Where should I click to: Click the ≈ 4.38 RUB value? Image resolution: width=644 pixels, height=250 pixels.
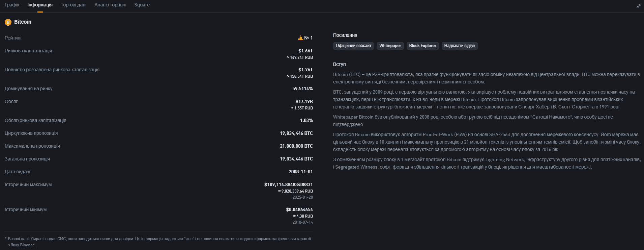click(x=303, y=216)
